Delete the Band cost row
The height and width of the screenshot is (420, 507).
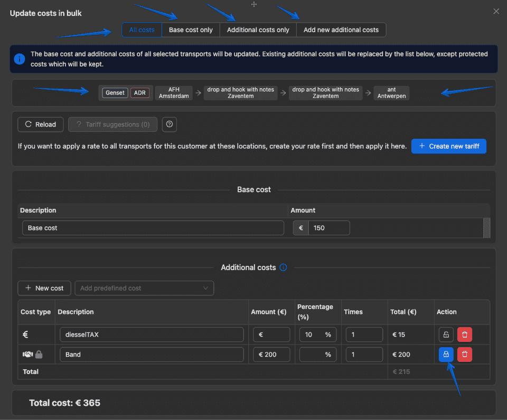[465, 355]
